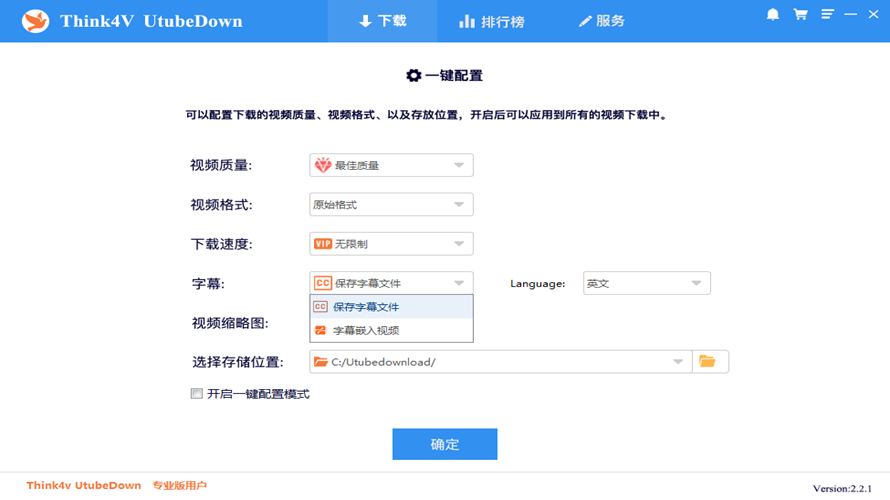This screenshot has height=500, width=890.
Task: Click the 专业版用户 link in footer
Action: coord(179,486)
